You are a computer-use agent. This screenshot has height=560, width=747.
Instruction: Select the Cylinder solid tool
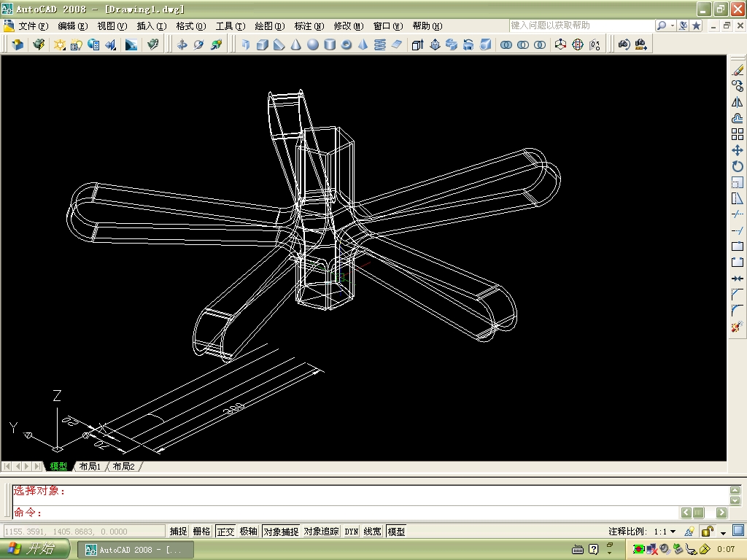point(330,44)
